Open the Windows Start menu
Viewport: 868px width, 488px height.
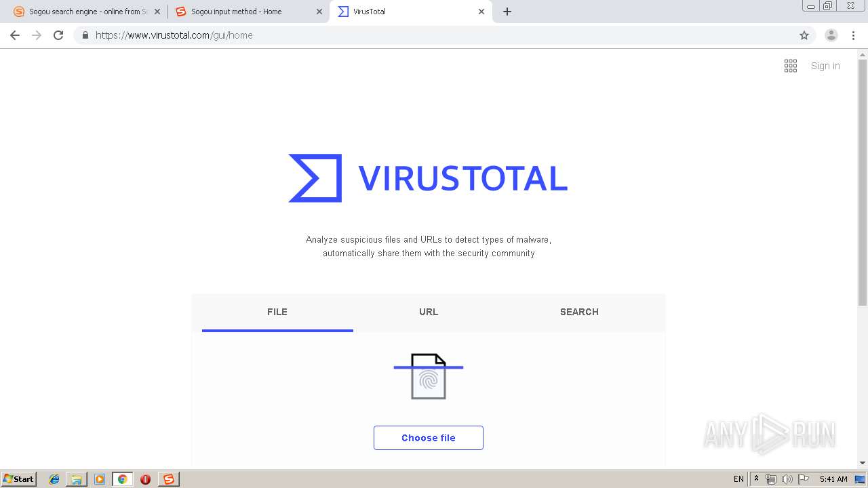pyautogui.click(x=19, y=479)
